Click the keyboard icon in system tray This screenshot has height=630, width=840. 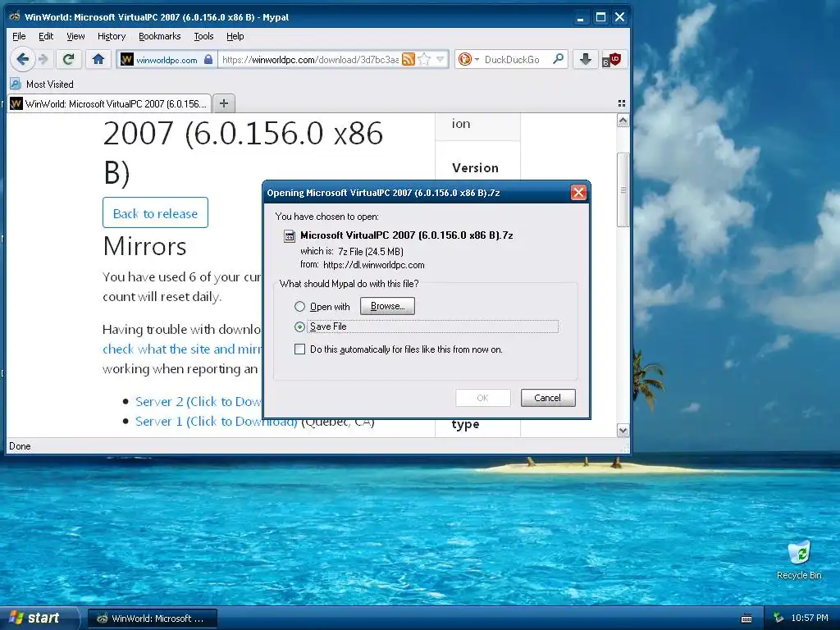point(746,619)
